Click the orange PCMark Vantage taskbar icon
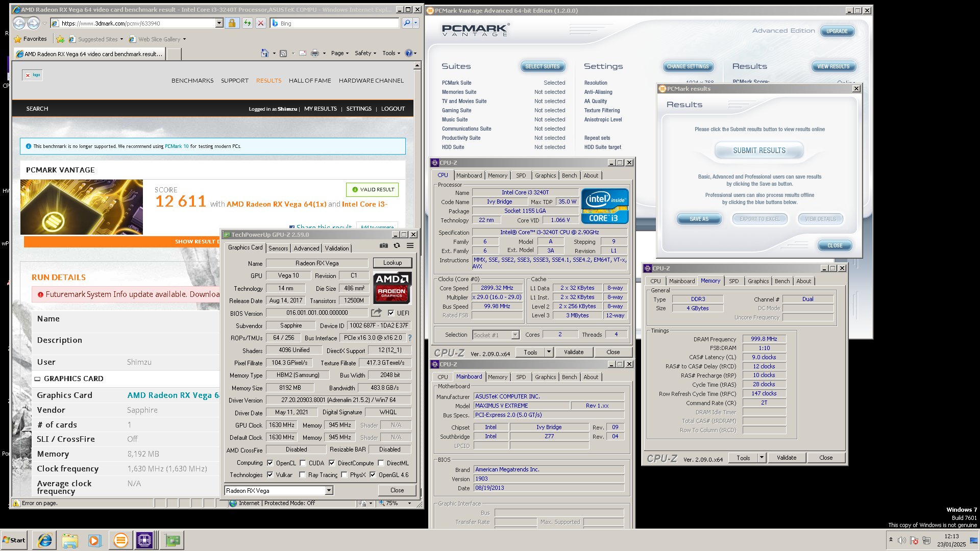Viewport: 980px width, 551px height. [120, 540]
